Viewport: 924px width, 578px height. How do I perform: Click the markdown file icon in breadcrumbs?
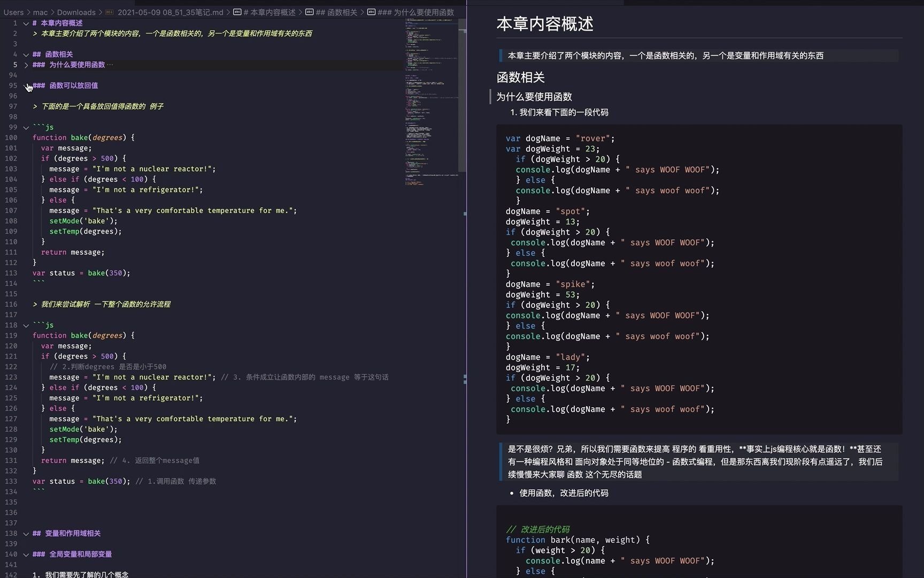[x=109, y=12]
